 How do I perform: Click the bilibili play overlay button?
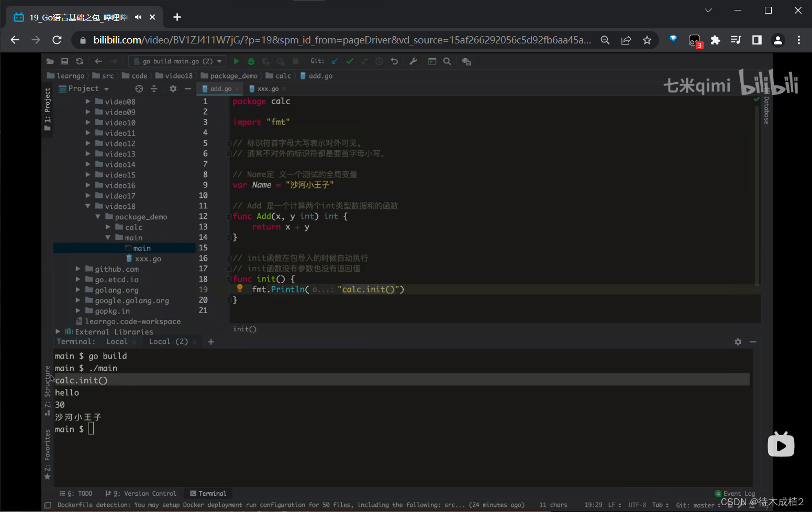(x=781, y=444)
